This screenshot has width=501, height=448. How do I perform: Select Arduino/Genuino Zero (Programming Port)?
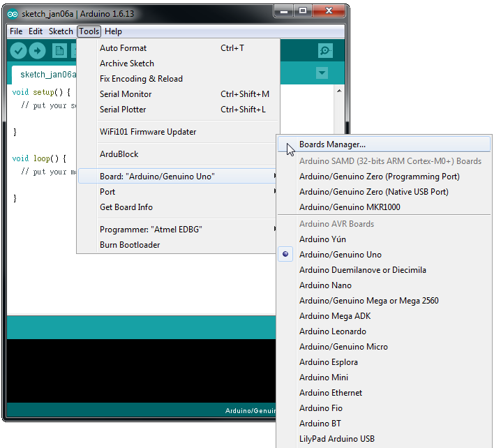pos(384,177)
